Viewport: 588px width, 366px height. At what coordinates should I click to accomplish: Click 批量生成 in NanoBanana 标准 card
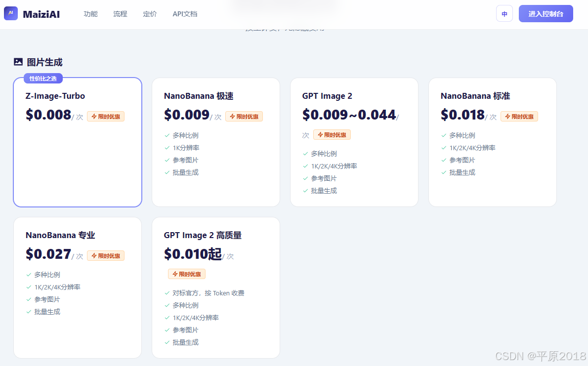(462, 172)
